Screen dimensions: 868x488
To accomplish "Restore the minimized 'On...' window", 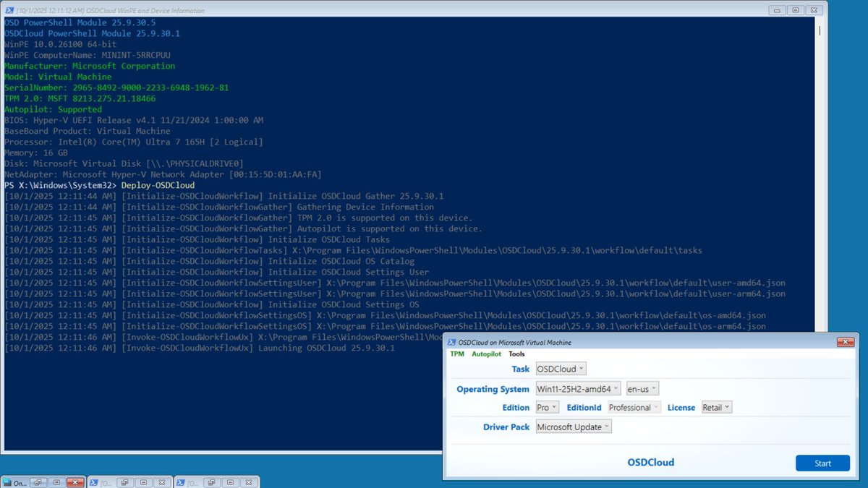I will [37, 481].
